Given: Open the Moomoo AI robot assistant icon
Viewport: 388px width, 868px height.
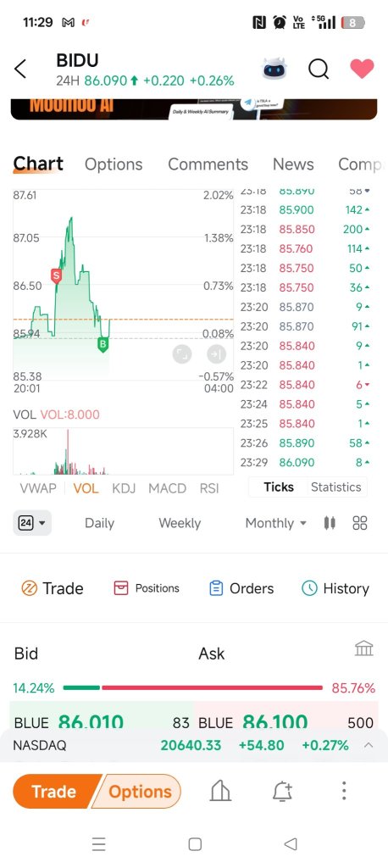Looking at the screenshot, I should click(x=275, y=70).
